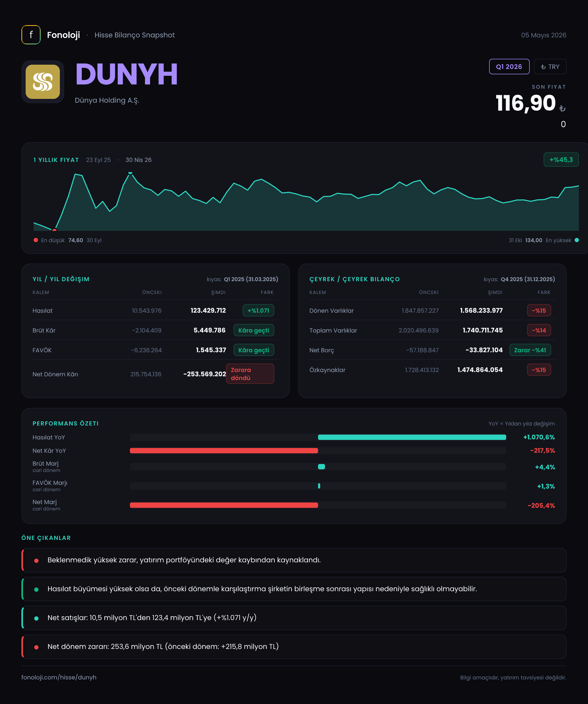Click the 74,60 lowest price value

(76, 240)
